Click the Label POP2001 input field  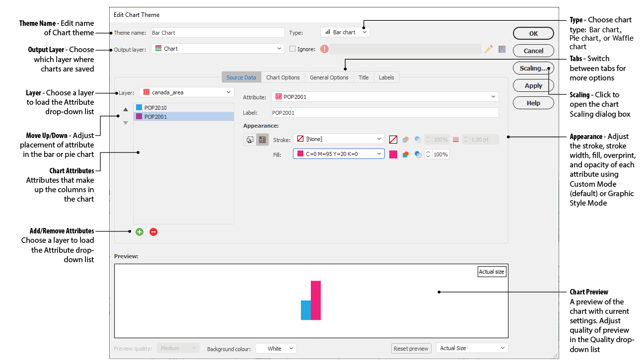pos(385,113)
